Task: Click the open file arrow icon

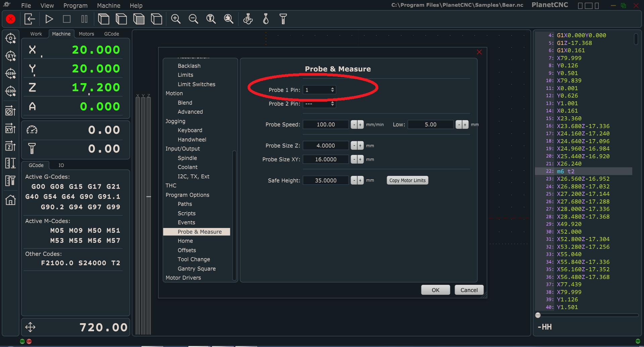Action: tap(30, 19)
